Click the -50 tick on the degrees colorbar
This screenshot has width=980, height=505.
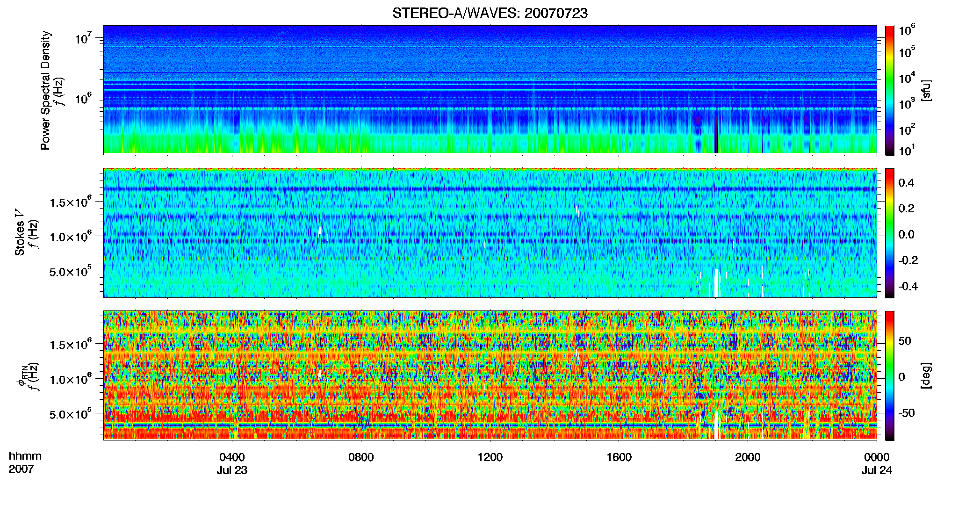[x=907, y=413]
